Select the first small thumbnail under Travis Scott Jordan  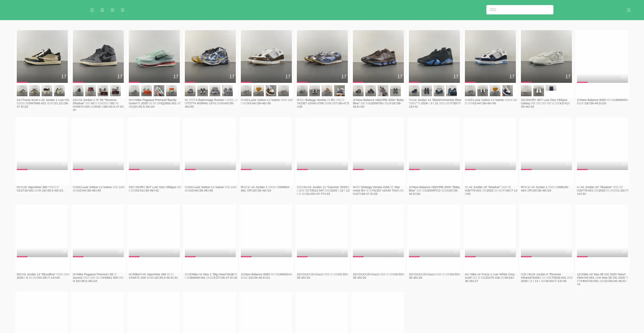(22, 91)
